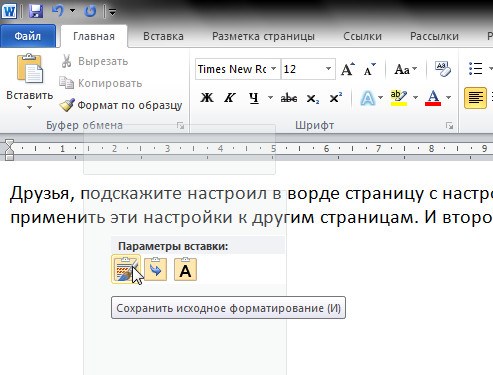Decrease font size with shrink font icon
Viewport: 493px width, 375px height.
coord(370,69)
